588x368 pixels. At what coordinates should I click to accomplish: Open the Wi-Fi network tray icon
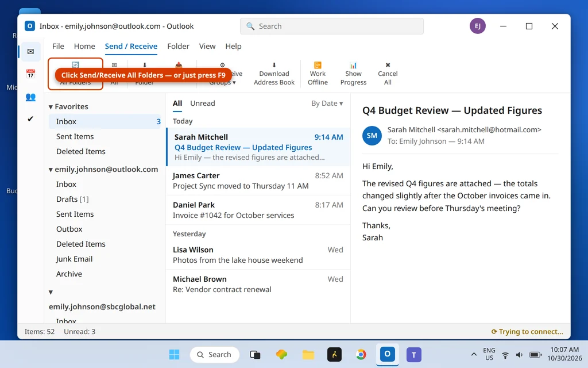505,355
